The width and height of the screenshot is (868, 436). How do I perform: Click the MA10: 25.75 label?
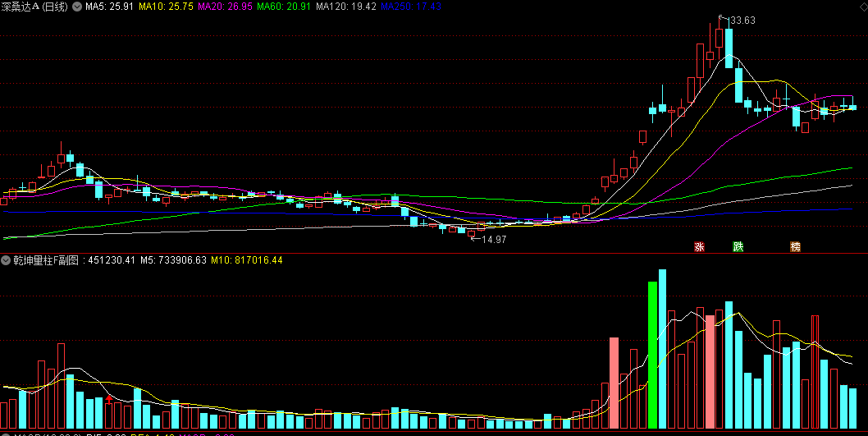(x=166, y=7)
